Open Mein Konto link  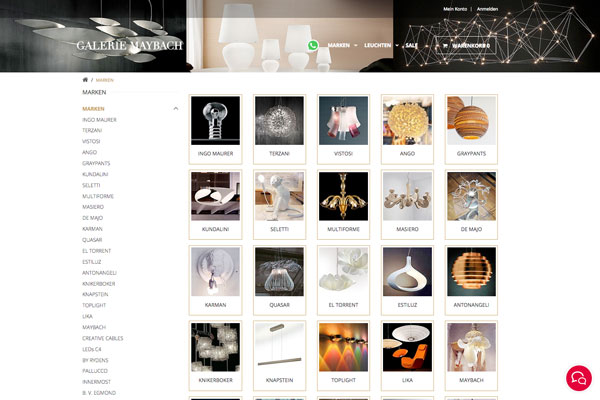(455, 9)
